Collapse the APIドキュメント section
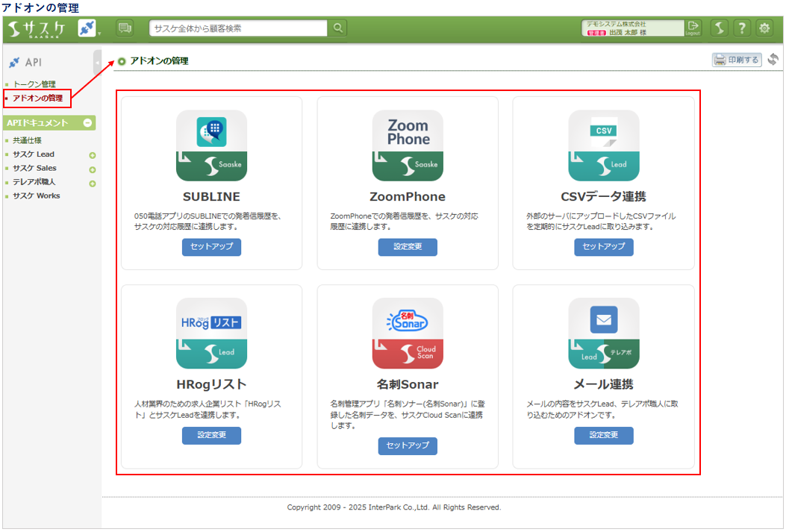This screenshot has width=786, height=532. (88, 122)
